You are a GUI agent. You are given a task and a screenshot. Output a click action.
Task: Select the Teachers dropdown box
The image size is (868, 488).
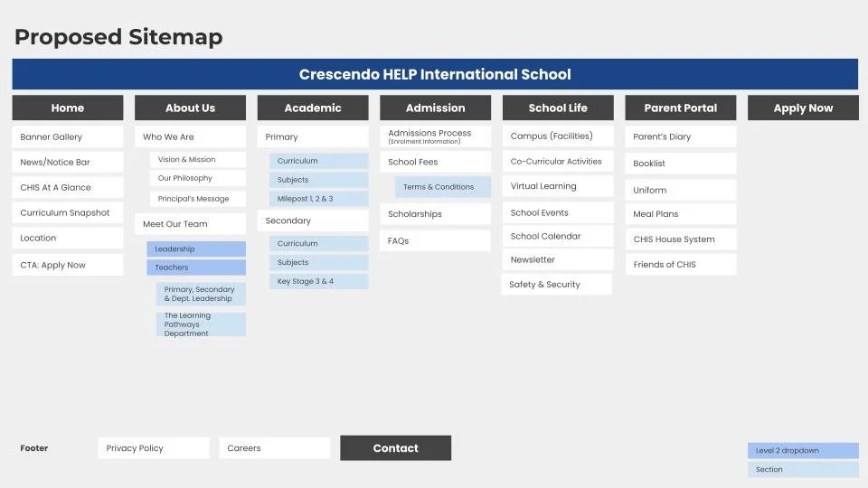click(196, 267)
